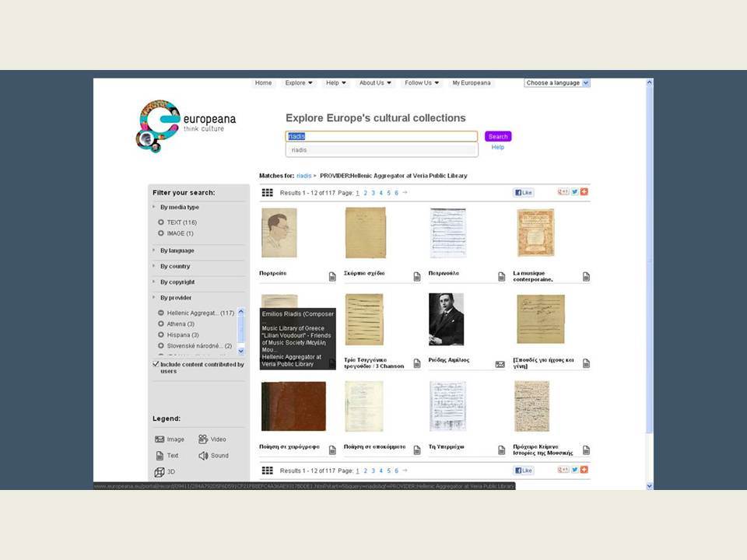Pick the riadis autocomplete suggestion
Image resolution: width=747 pixels, height=560 pixels.
click(x=381, y=150)
